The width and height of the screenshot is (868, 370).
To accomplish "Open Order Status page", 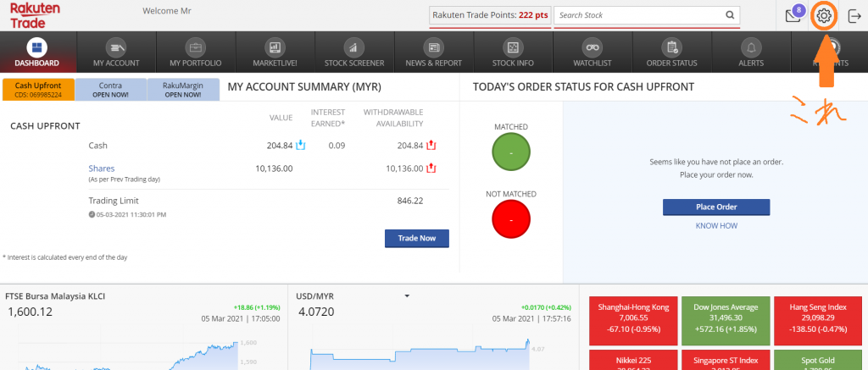I will coord(671,52).
